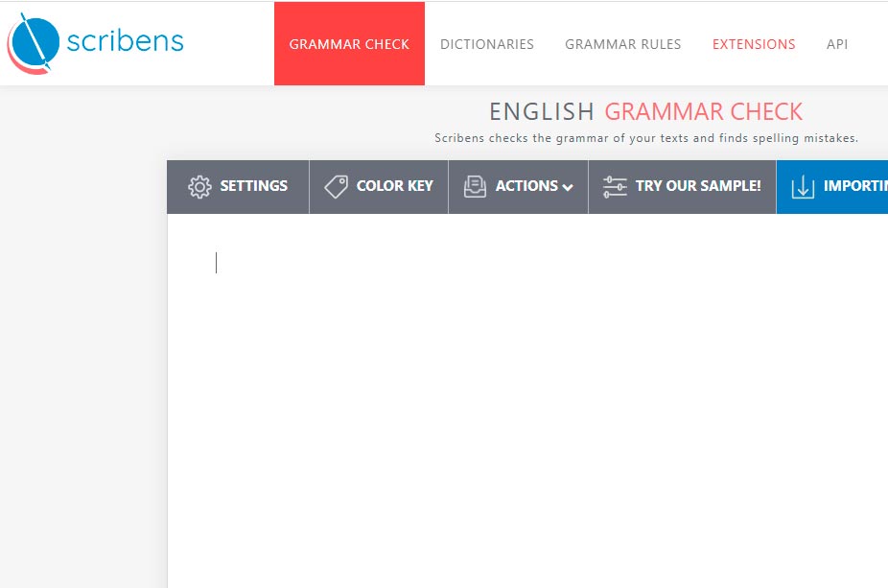
Task: Click the sliders icon for Try Our Sample
Action: [615, 186]
